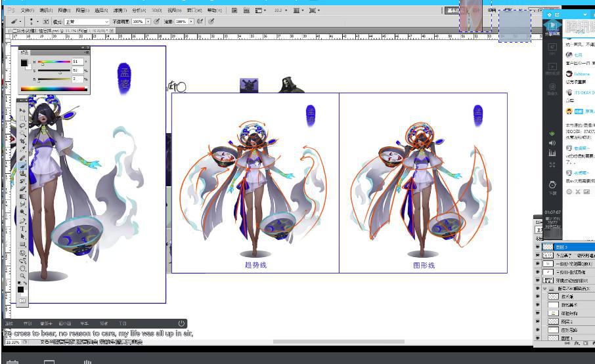This screenshot has width=595, height=364.
Task: Click the power button on bottom bar
Action: pyautogui.click(x=181, y=323)
